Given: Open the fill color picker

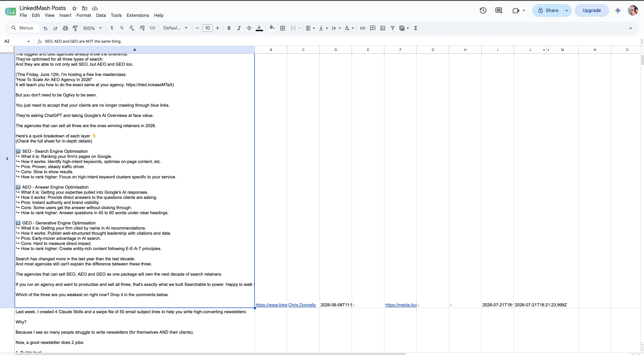Looking at the screenshot, I should point(272,28).
